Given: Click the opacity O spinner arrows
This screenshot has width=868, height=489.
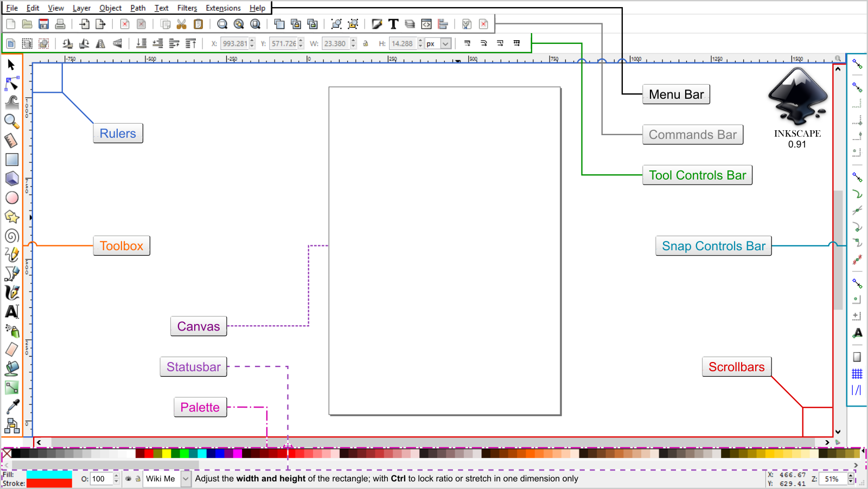Looking at the screenshot, I should pos(116,479).
